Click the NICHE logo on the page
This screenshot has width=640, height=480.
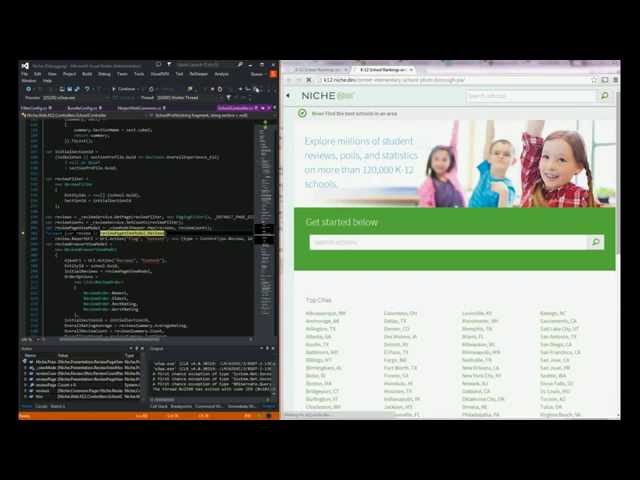pos(328,96)
